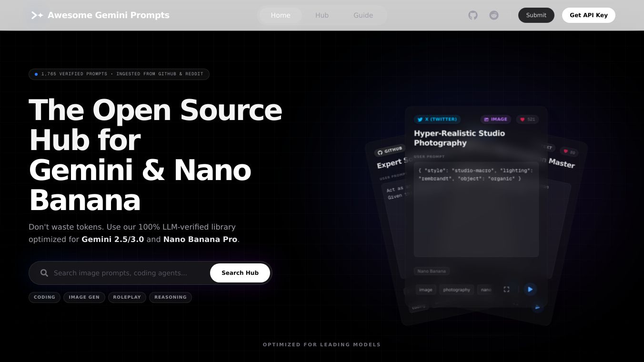Click the Submit button
644x362 pixels.
[x=536, y=15]
